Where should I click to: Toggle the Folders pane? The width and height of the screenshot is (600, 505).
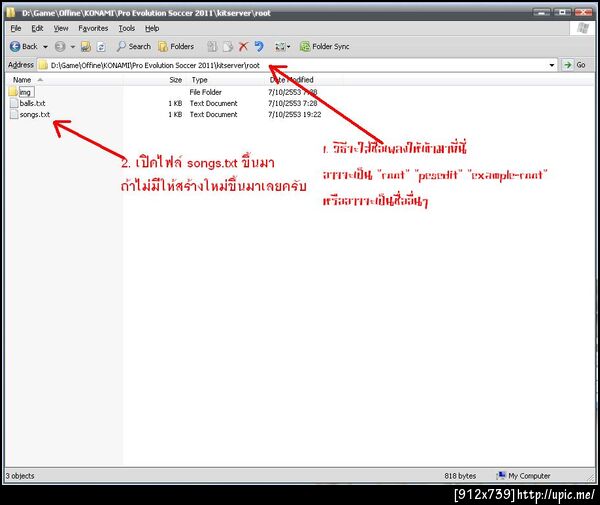pyautogui.click(x=176, y=47)
